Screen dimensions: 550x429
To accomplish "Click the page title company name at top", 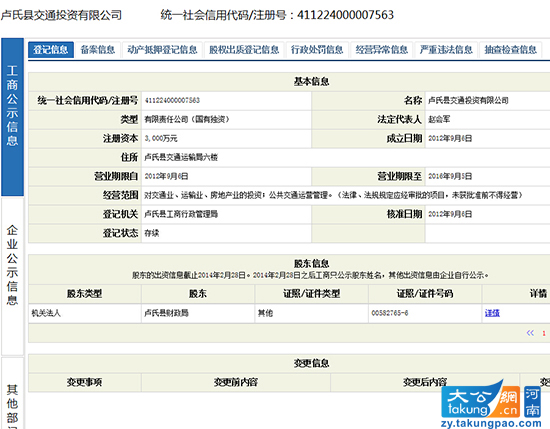I will click(x=61, y=15).
